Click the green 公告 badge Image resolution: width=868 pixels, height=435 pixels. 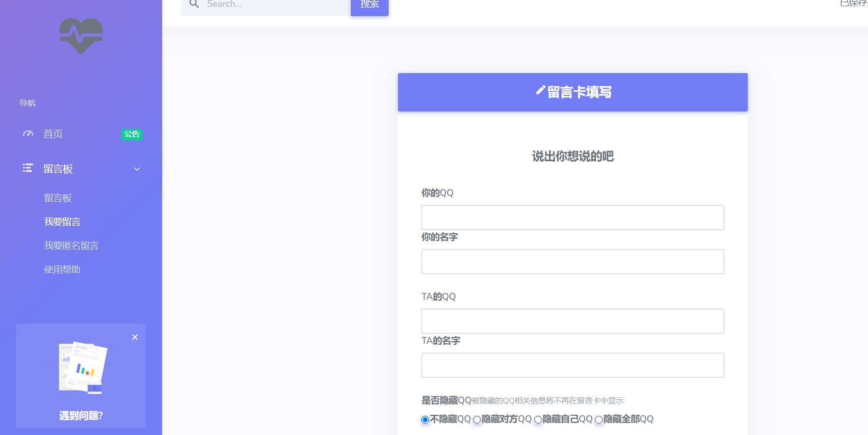click(132, 134)
